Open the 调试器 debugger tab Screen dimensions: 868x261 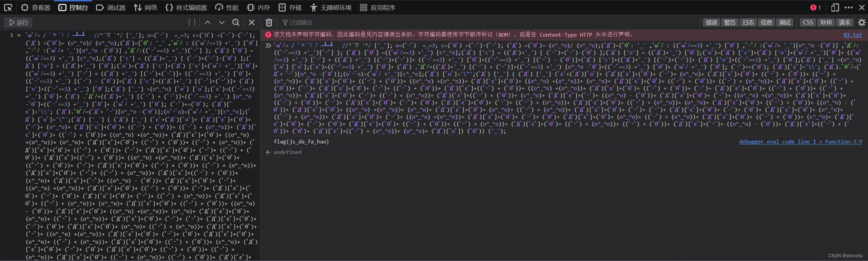[x=111, y=7]
